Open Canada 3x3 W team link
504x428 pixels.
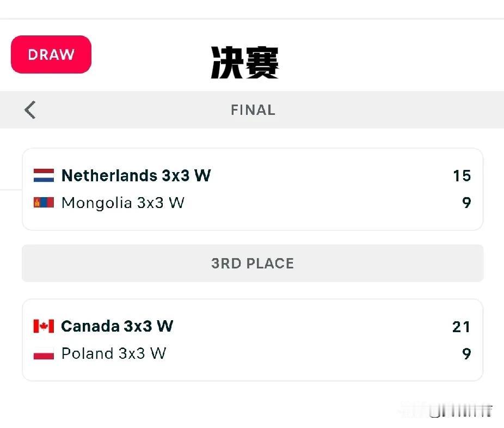[x=117, y=326]
